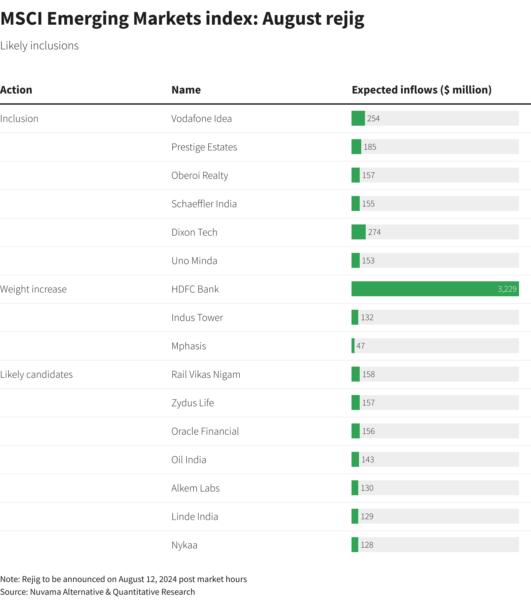Select the Linde India name cell
Image resolution: width=531 pixels, height=600 pixels.
194,517
